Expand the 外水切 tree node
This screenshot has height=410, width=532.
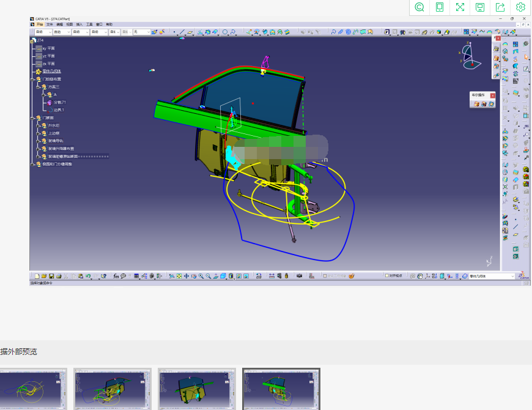pos(39,125)
